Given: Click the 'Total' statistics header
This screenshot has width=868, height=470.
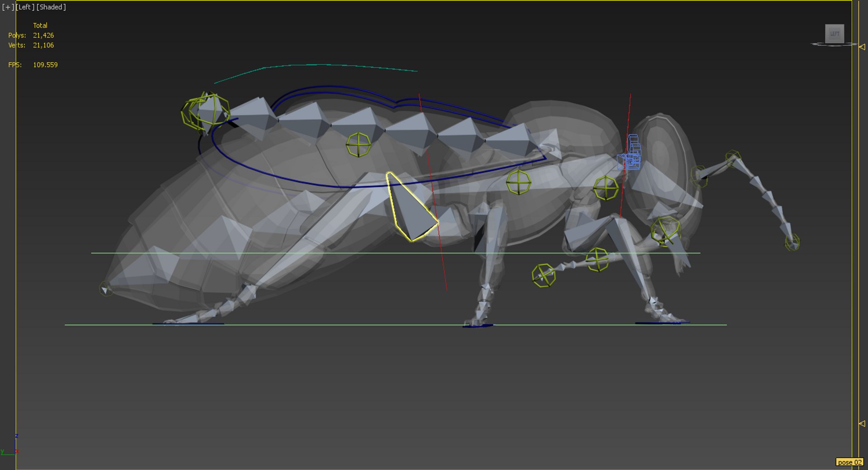Looking at the screenshot, I should [40, 25].
